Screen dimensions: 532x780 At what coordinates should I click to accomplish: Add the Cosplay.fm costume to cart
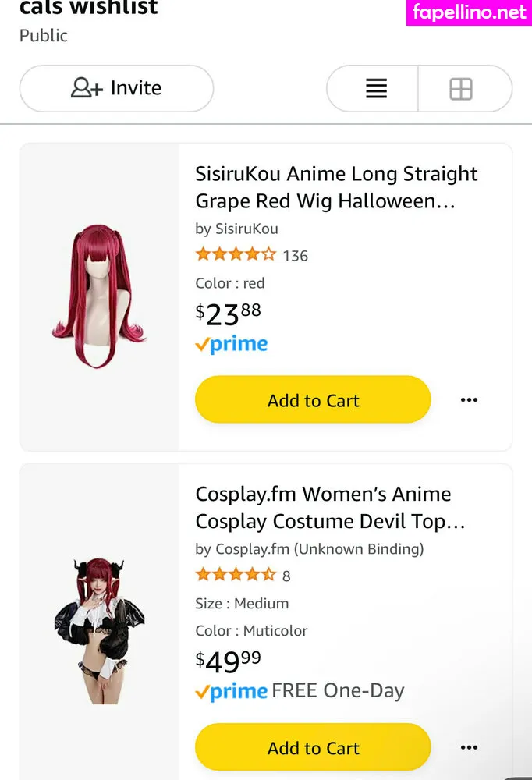(x=313, y=748)
